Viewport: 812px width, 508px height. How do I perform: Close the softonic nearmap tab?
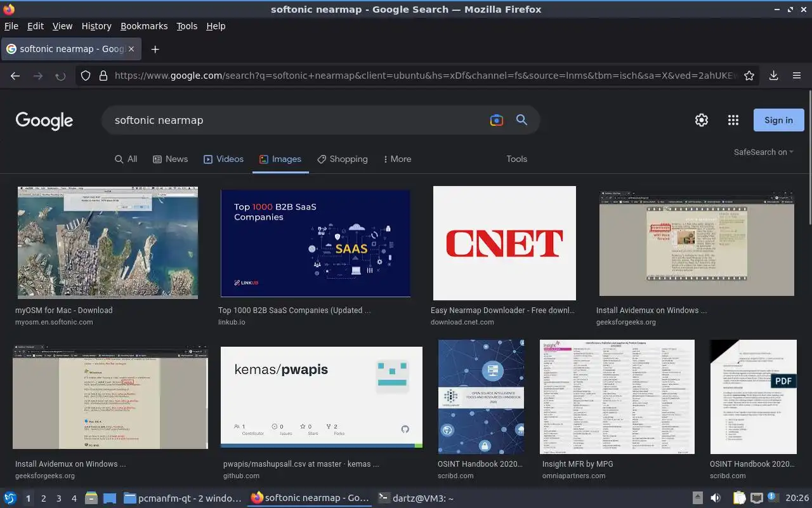click(132, 49)
